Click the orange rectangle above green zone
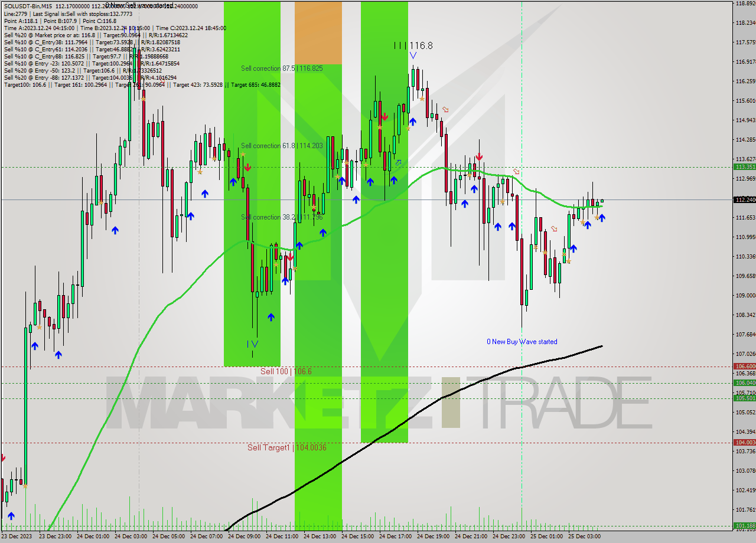 click(x=318, y=32)
